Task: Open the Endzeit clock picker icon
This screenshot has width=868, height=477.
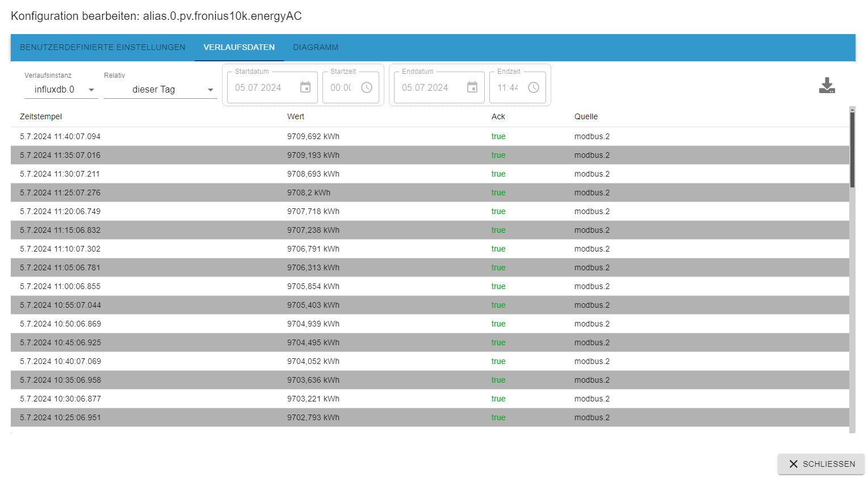Action: (534, 87)
